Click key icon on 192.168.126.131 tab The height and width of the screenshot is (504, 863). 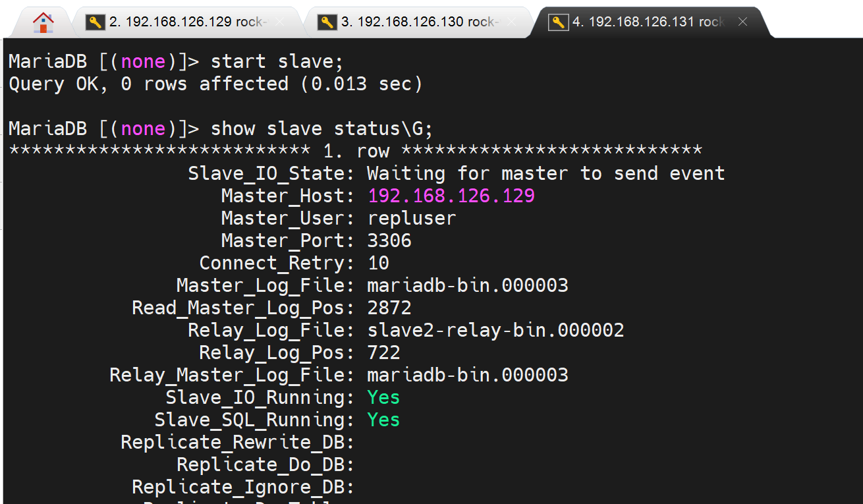(x=559, y=22)
